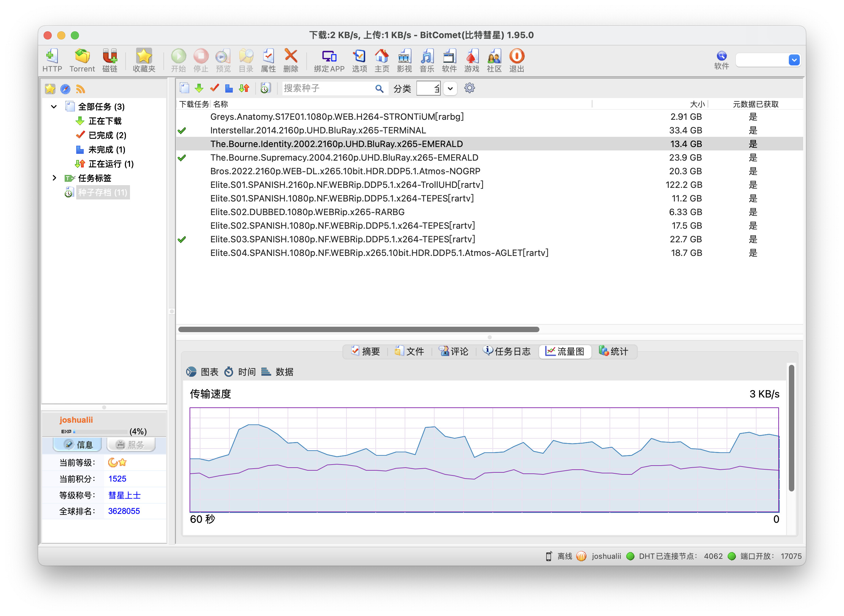Select the Interstellar.2014.2160p torrent row
Screen dimensions: 844x616
pyautogui.click(x=489, y=130)
